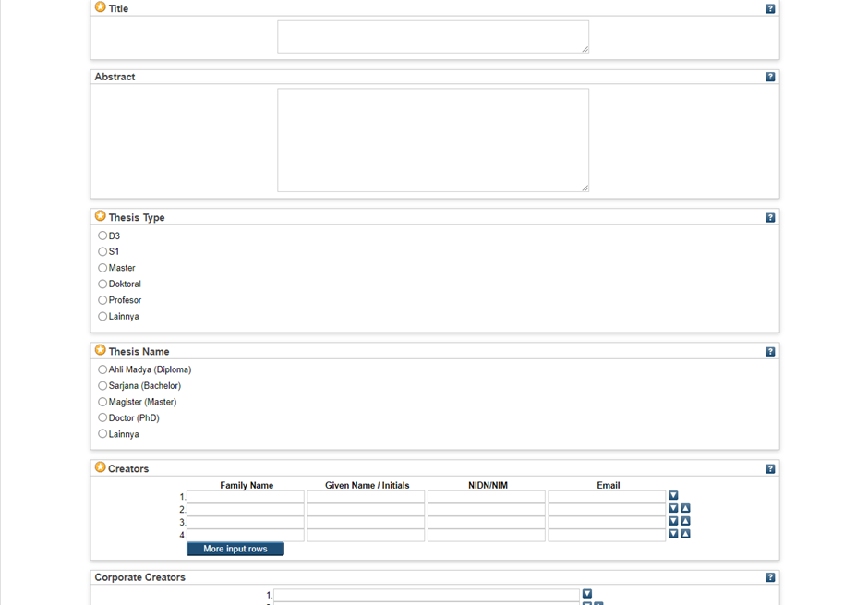The width and height of the screenshot is (868, 605).
Task: Open help for the Creators section
Action: [770, 469]
